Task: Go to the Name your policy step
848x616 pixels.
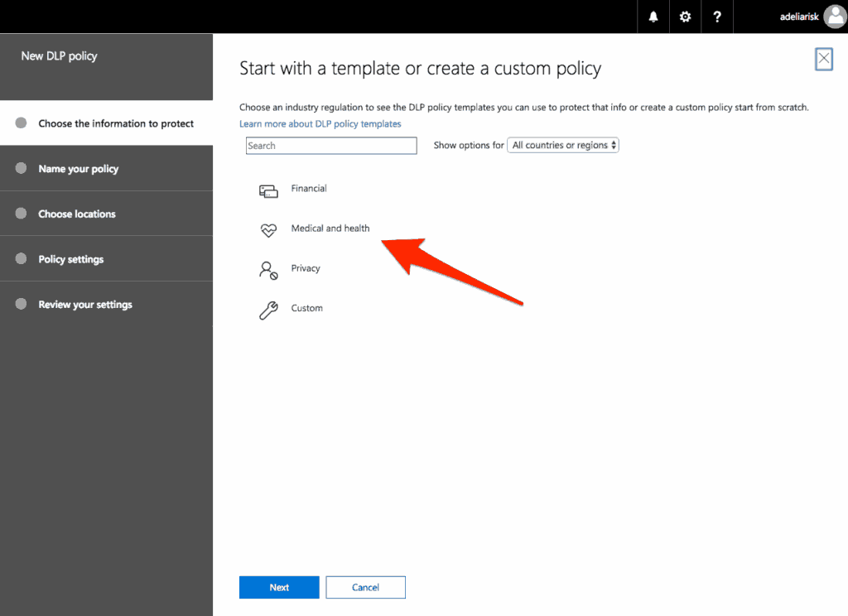Action: 79,167
